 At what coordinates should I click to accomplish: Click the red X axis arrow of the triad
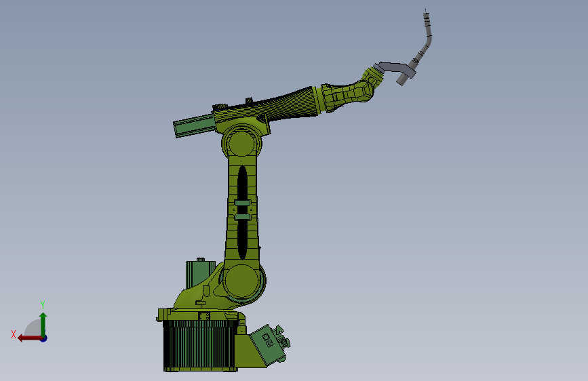[x=29, y=338]
